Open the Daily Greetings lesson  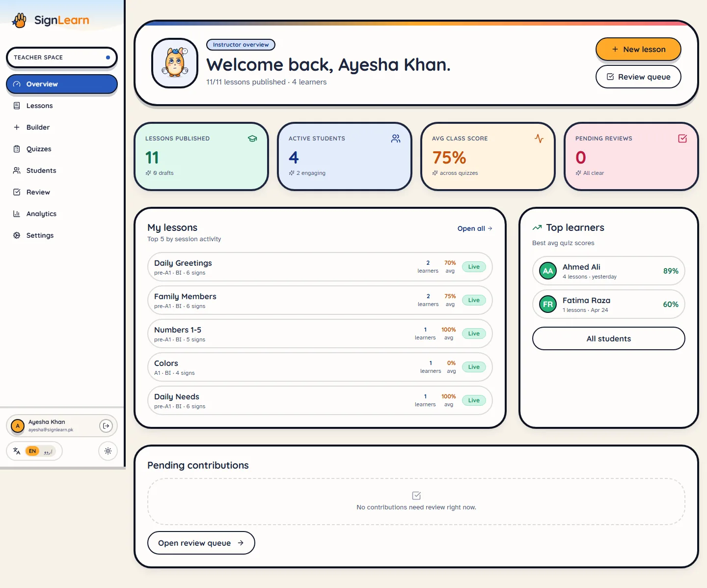320,267
